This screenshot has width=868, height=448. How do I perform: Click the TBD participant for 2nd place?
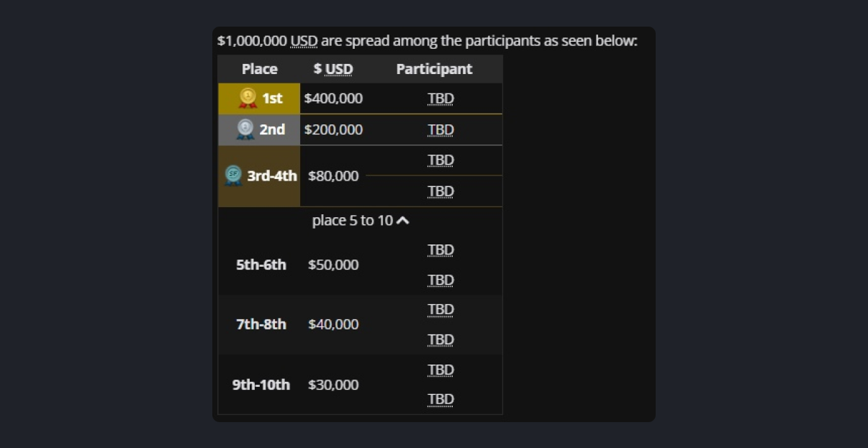click(x=440, y=130)
